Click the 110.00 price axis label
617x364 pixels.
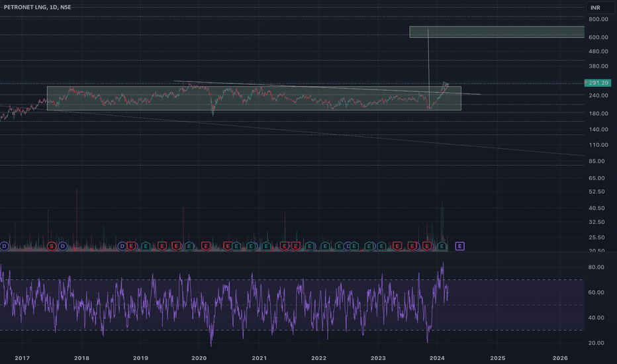[598, 145]
